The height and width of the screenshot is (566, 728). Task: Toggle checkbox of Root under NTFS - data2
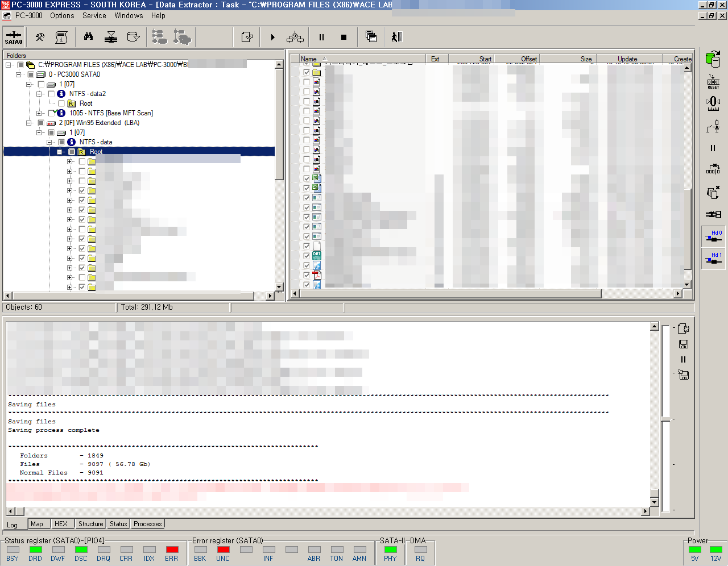pyautogui.click(x=61, y=103)
